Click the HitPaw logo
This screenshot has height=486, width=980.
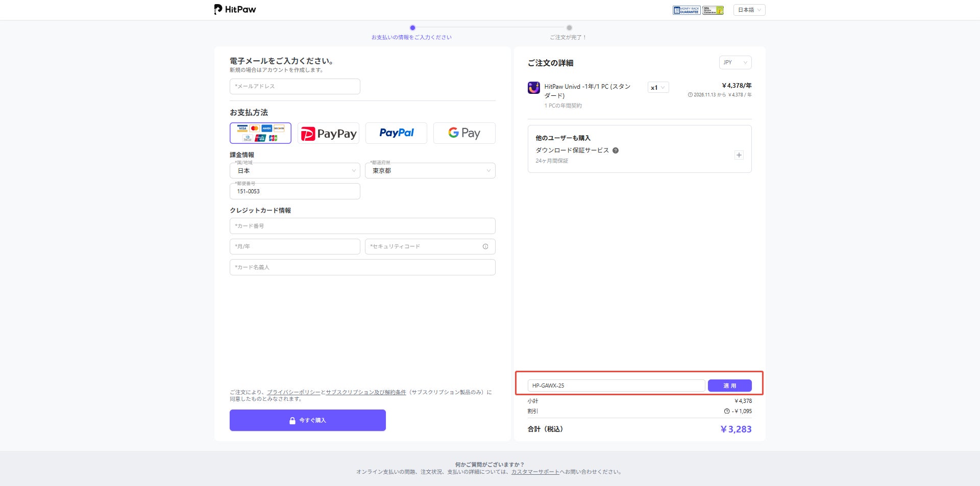click(x=235, y=10)
